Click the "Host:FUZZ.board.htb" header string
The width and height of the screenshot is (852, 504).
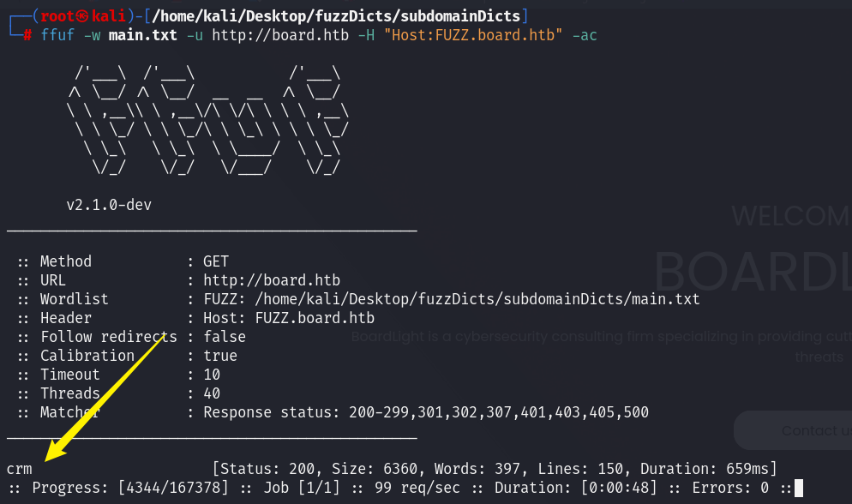tap(473, 35)
